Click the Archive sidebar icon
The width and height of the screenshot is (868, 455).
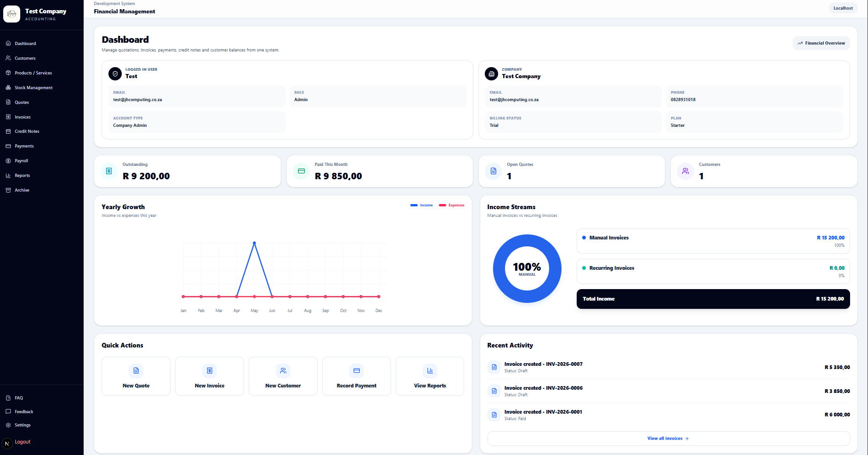click(8, 190)
